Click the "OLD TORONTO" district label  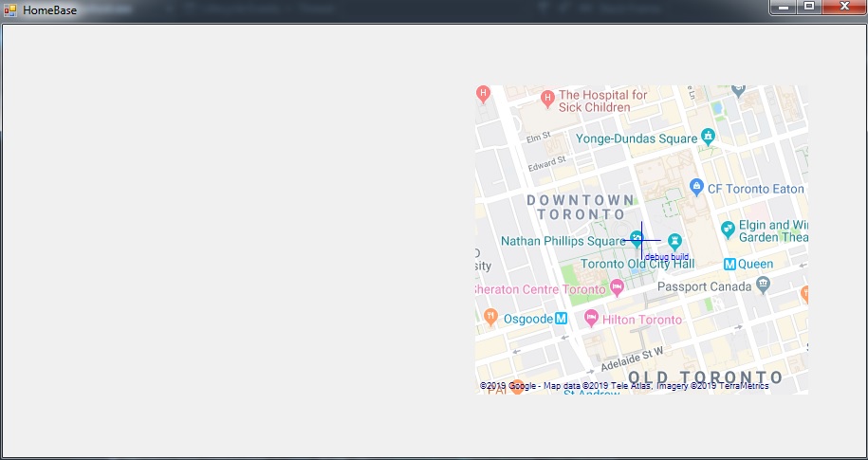[705, 377]
